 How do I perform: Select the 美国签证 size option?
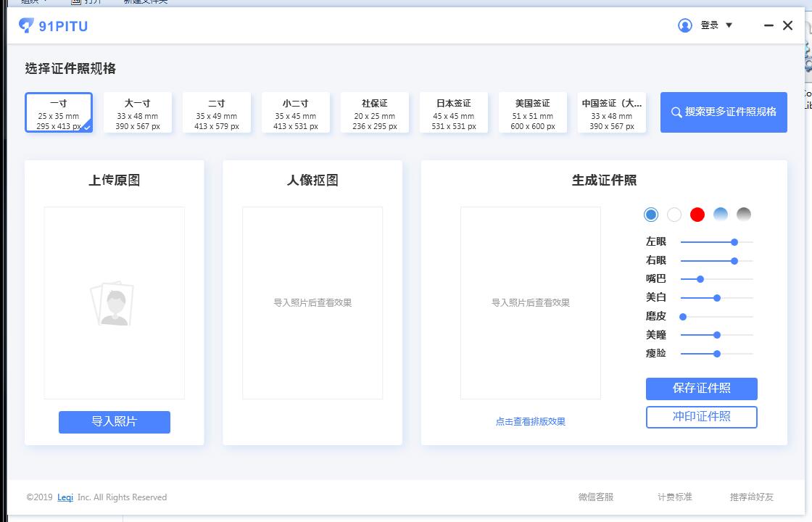pyautogui.click(x=533, y=113)
